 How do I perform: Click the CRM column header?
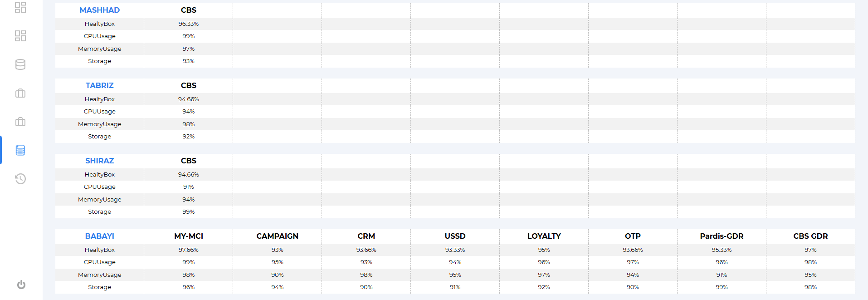coord(366,236)
